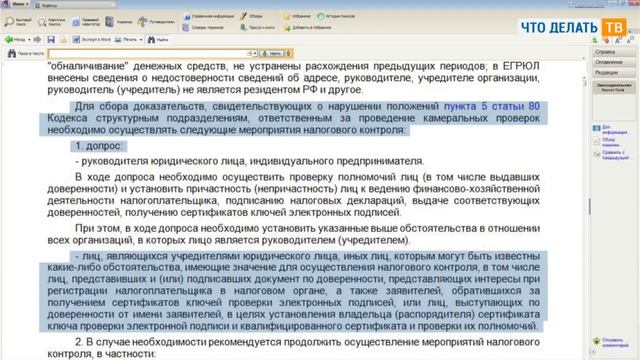The image size is (640, 360).
Task: Open the Back button history dropdown arrow
Action: (x=29, y=40)
